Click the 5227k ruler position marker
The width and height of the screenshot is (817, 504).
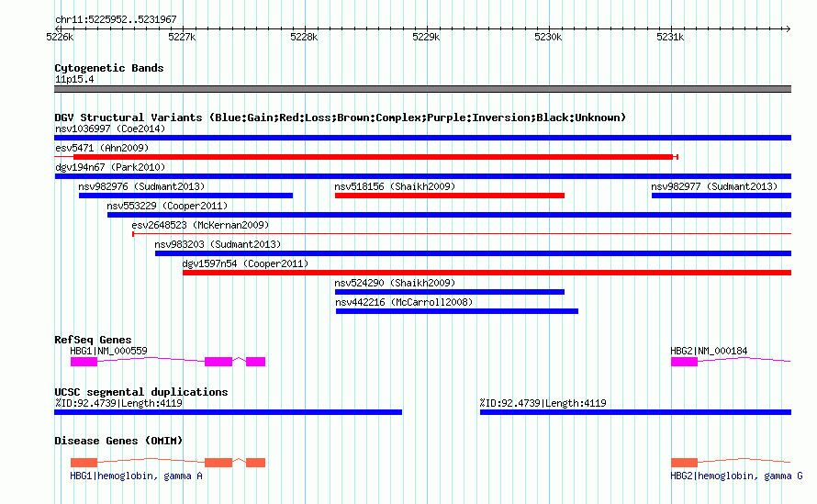coord(182,37)
